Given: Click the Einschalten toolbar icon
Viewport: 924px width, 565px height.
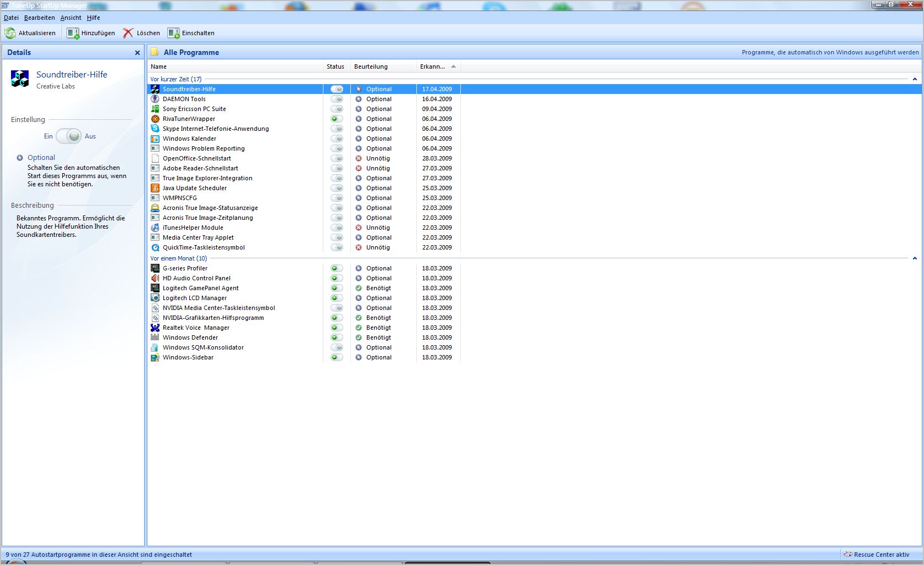Looking at the screenshot, I should point(174,33).
